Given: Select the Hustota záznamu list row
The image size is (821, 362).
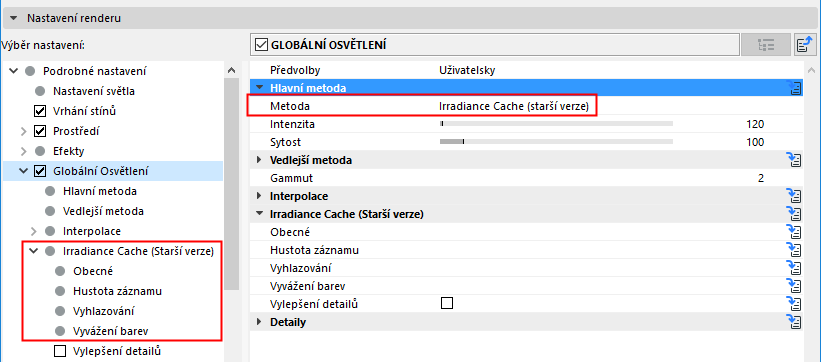Looking at the screenshot, I should coord(526,250).
